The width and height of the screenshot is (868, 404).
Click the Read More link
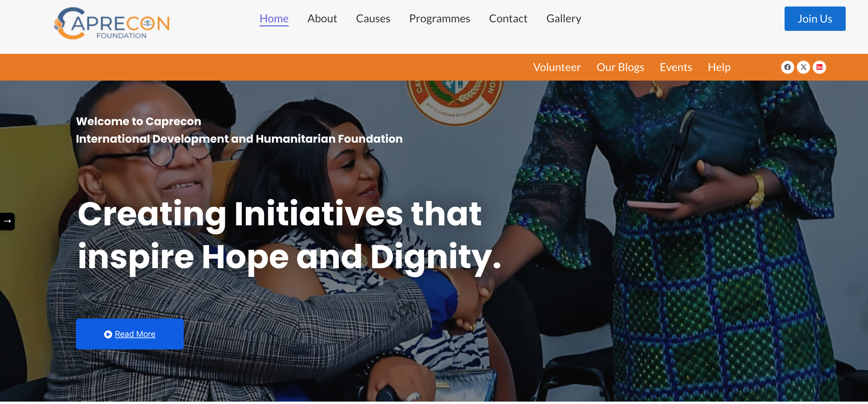(x=130, y=334)
